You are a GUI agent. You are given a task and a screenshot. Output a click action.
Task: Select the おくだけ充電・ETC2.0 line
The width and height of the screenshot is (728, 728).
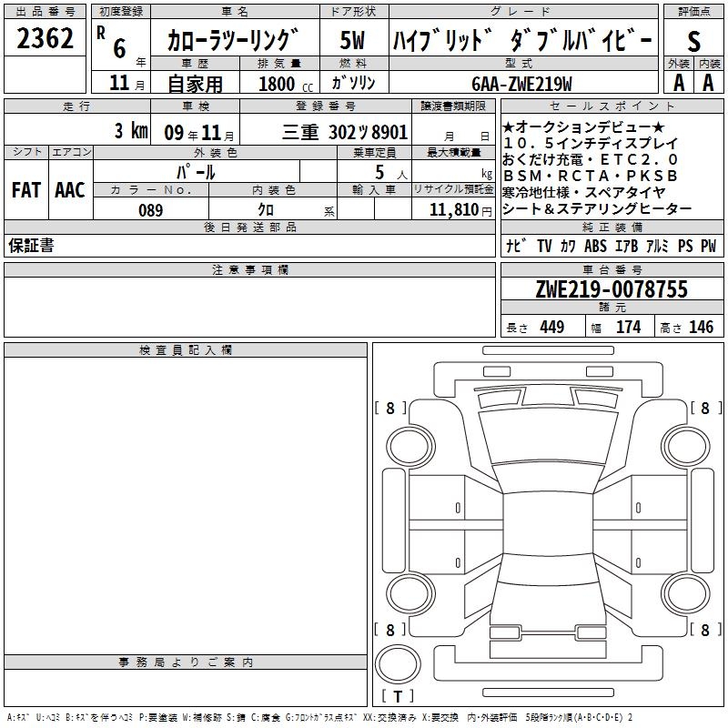tap(591, 159)
